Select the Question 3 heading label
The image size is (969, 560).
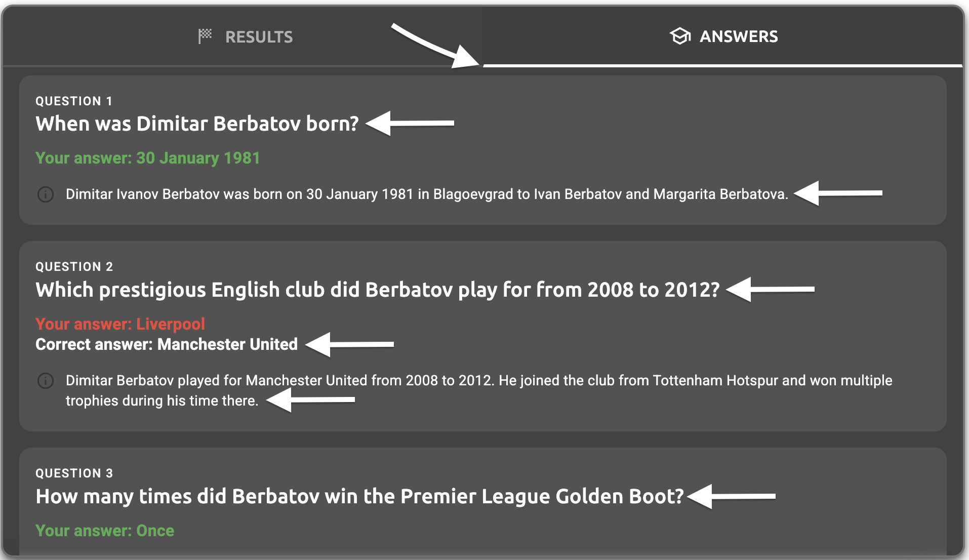coord(74,473)
